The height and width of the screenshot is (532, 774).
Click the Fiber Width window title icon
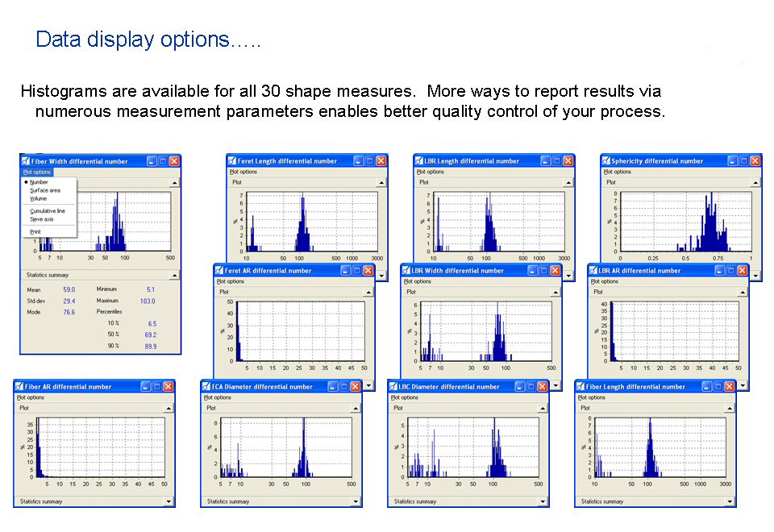point(26,161)
